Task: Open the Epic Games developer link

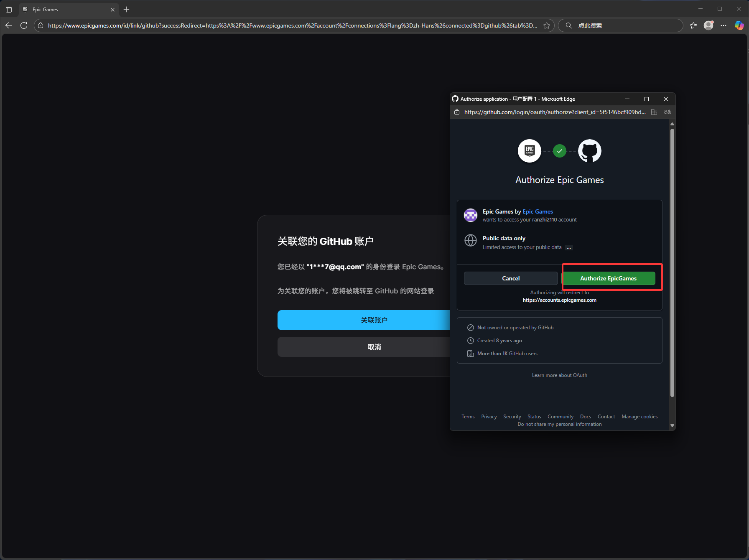Action: point(538,211)
